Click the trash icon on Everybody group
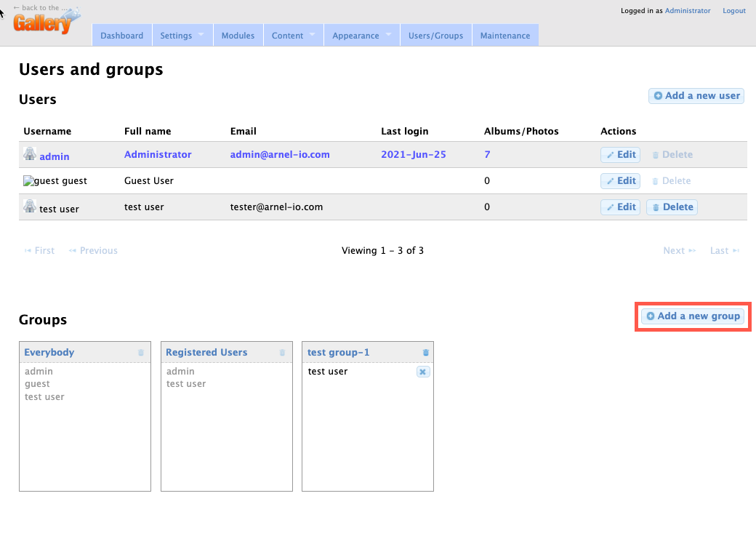The image size is (756, 544). [x=141, y=353]
